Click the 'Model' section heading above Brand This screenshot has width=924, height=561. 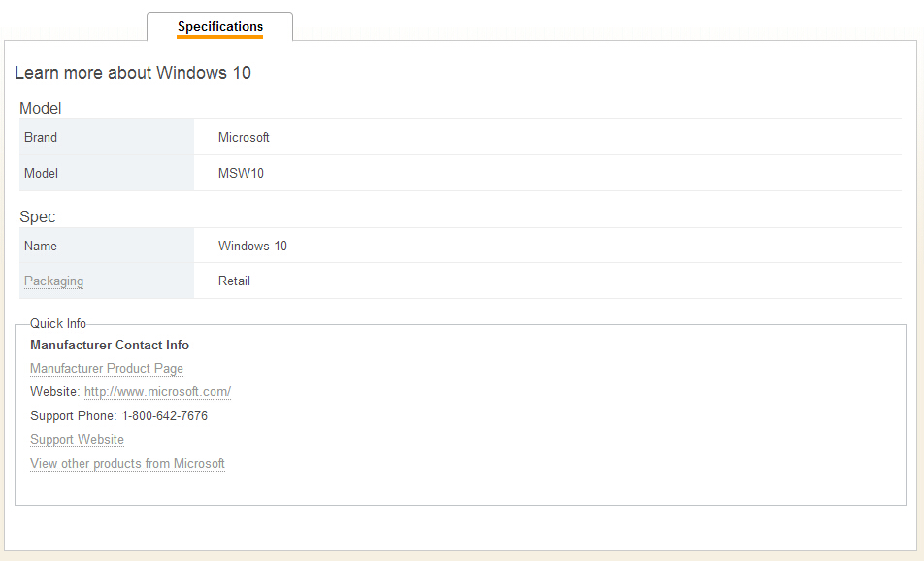(x=40, y=108)
